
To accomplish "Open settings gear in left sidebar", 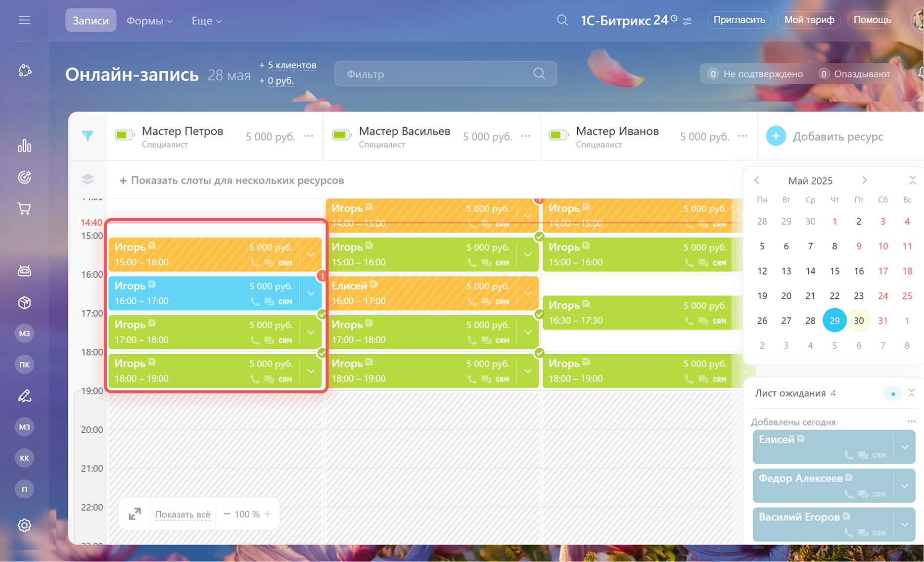I will (x=24, y=525).
